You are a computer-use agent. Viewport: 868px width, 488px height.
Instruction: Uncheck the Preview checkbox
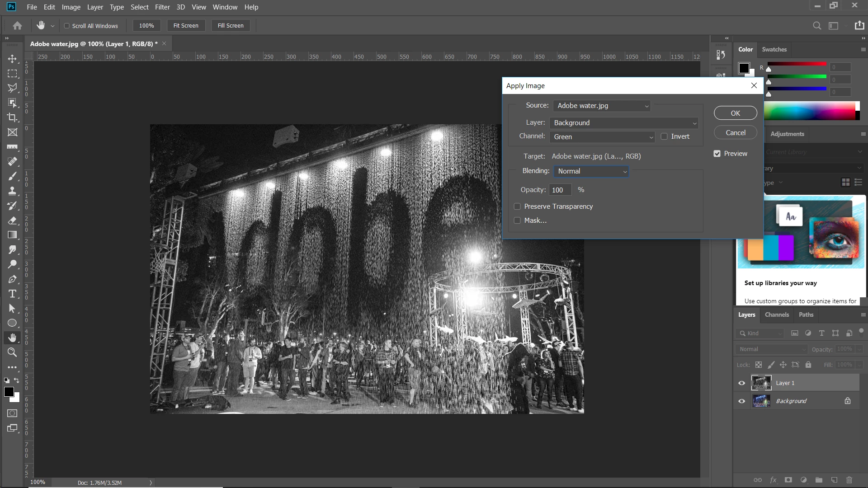(x=717, y=154)
